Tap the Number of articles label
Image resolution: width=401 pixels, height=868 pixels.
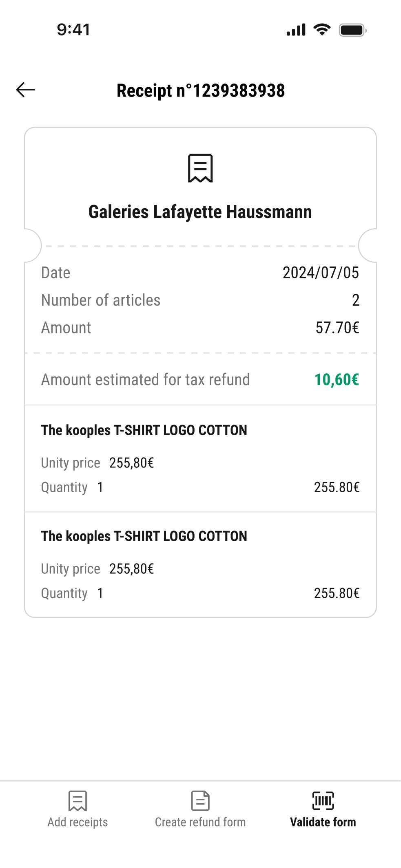(x=101, y=300)
